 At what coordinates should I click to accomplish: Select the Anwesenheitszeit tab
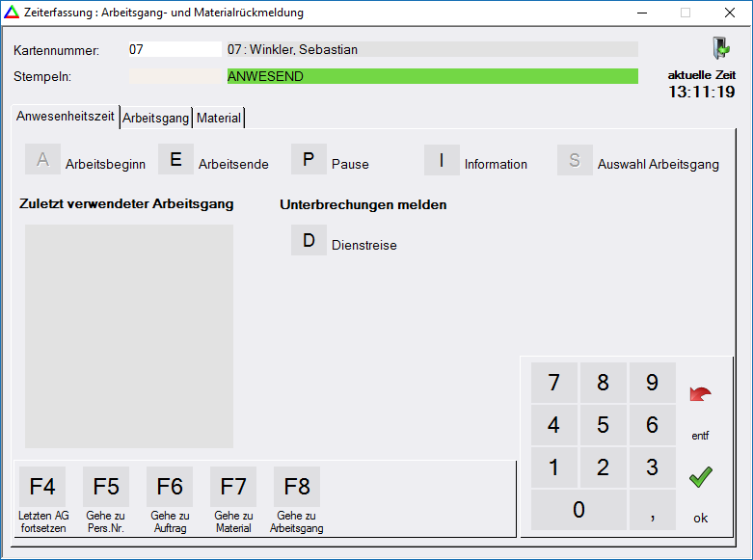click(x=66, y=117)
